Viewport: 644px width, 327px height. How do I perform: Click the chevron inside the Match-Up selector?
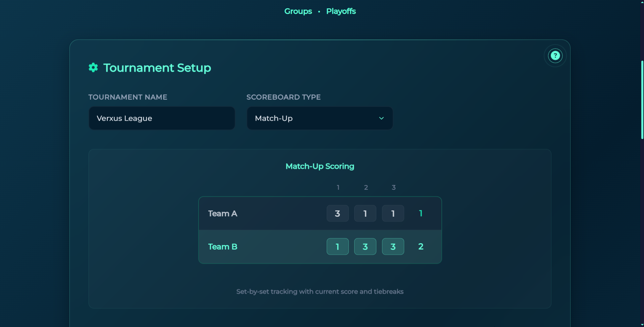pyautogui.click(x=381, y=118)
